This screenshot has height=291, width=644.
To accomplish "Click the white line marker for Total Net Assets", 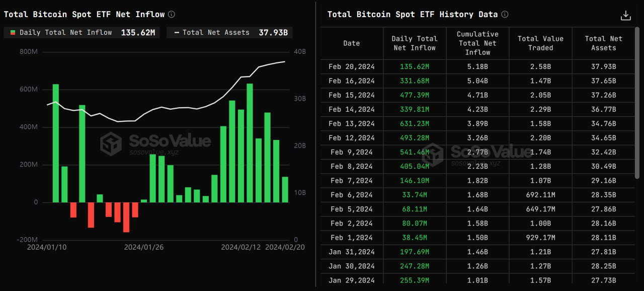I will coord(177,33).
